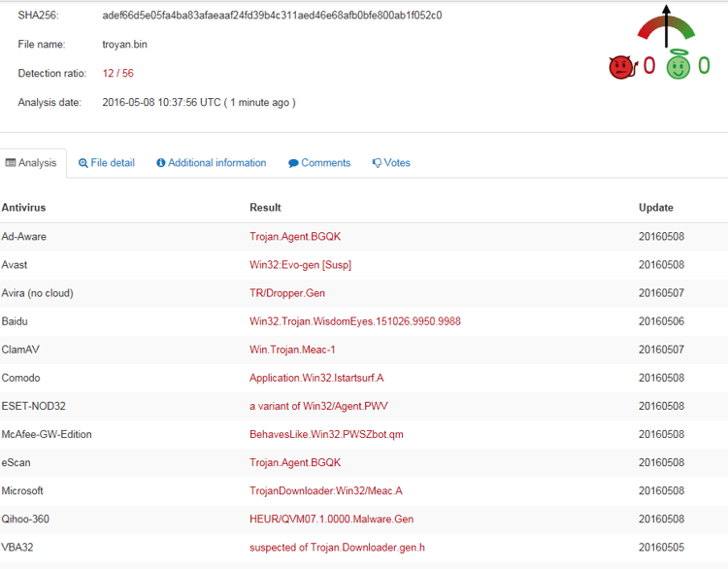Click the SHA256 hash value
Image resolution: width=728 pixels, height=569 pixels.
(272, 16)
